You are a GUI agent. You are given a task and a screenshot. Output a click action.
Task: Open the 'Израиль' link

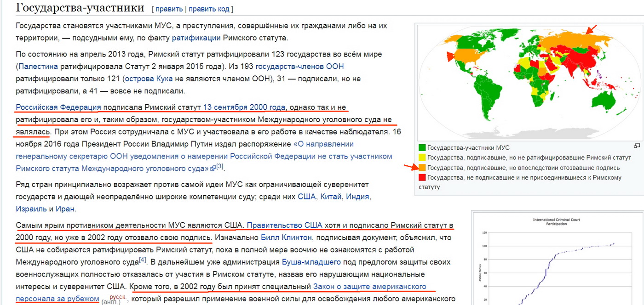[x=31, y=209]
